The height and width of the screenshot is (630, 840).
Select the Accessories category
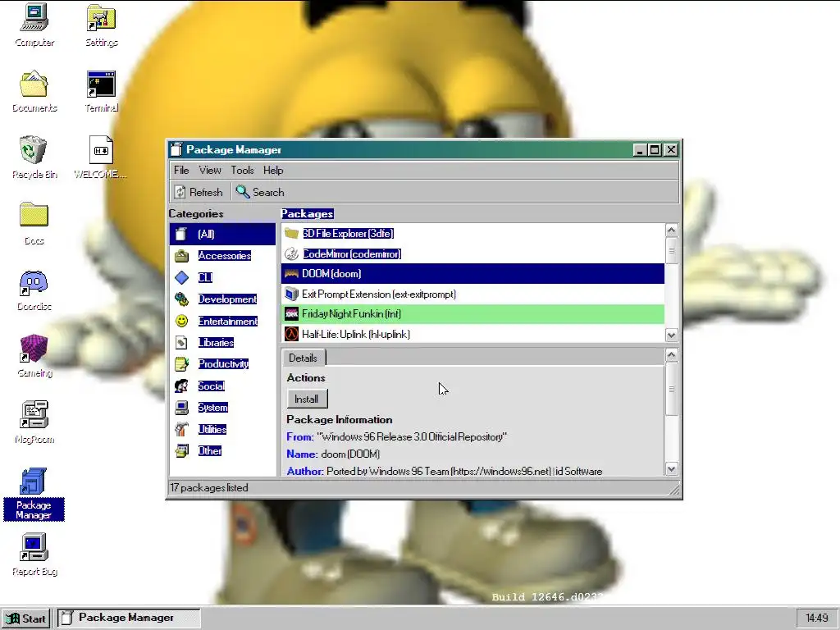pos(223,256)
